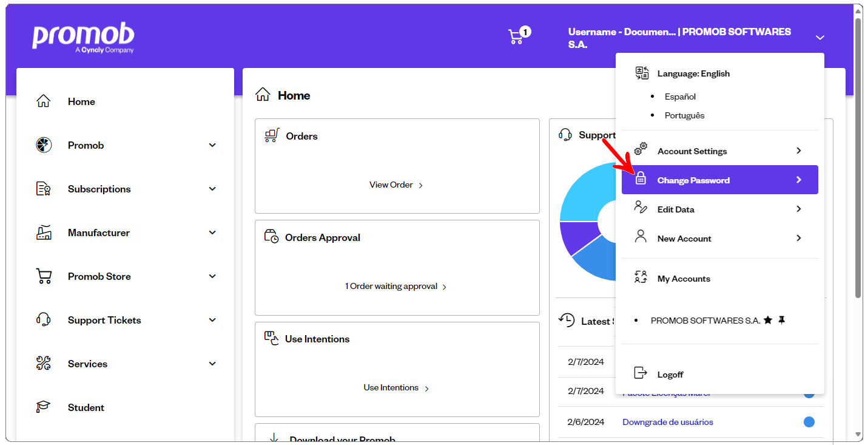This screenshot has height=445, width=868.
Task: Click the 2/6/2024 date cell
Action: point(586,422)
